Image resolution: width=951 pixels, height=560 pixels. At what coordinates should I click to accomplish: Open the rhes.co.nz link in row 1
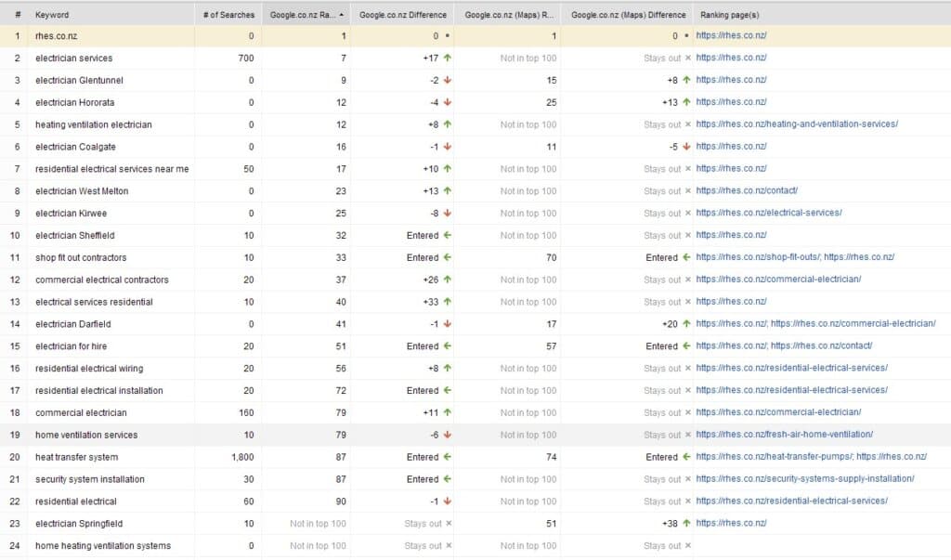coord(731,35)
